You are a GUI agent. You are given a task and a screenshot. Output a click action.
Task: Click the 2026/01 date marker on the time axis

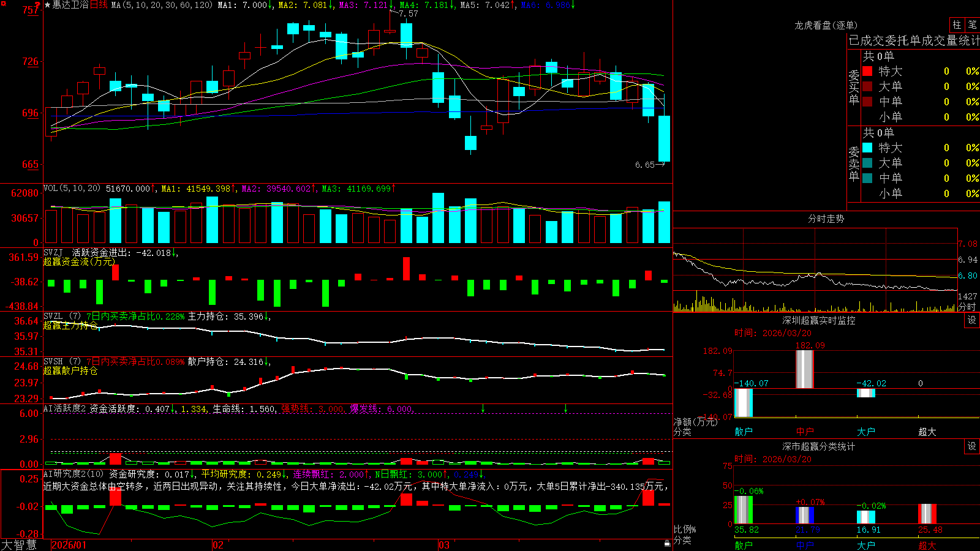(69, 545)
